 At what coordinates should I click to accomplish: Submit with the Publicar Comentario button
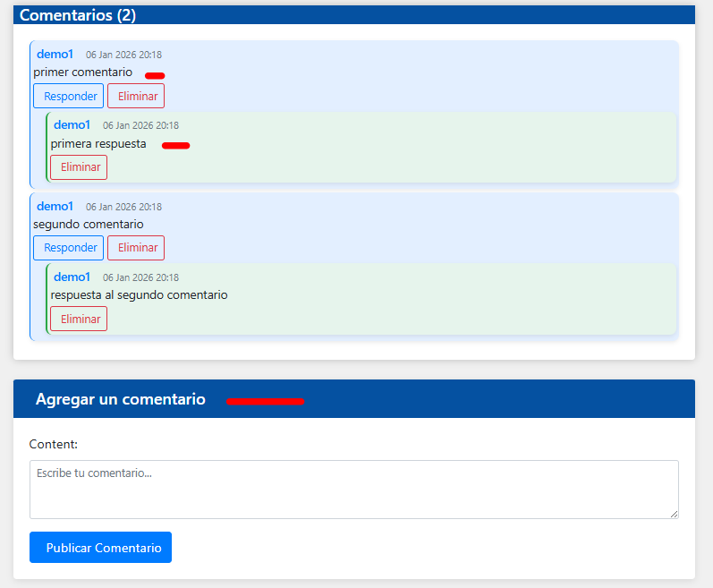(100, 548)
